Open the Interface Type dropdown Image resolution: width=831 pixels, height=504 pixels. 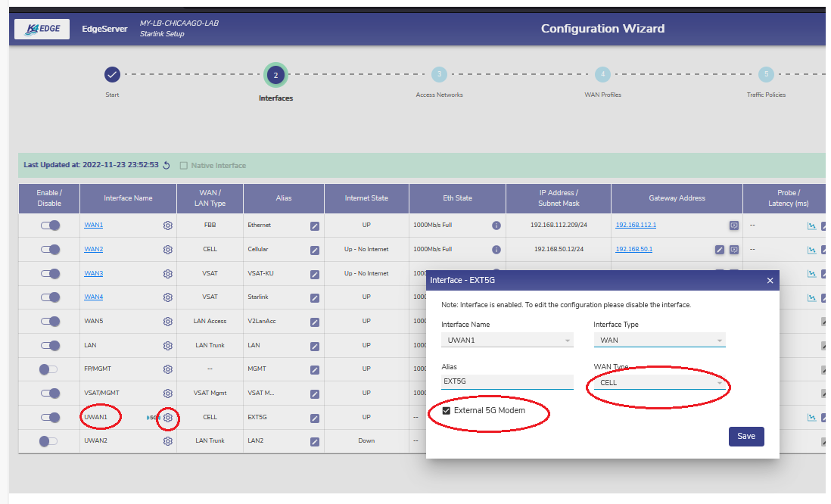pos(658,341)
